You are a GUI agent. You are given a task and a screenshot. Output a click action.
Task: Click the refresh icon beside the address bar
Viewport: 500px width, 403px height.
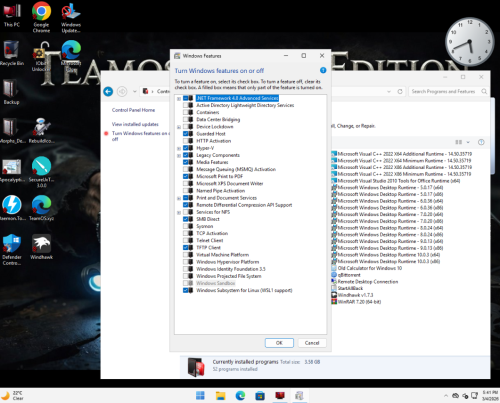400,92
